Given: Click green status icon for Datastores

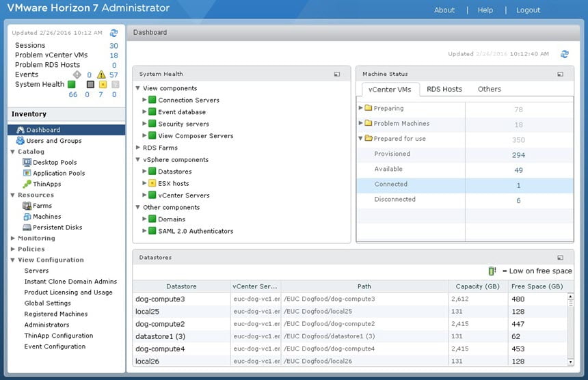Looking at the screenshot, I should (152, 172).
